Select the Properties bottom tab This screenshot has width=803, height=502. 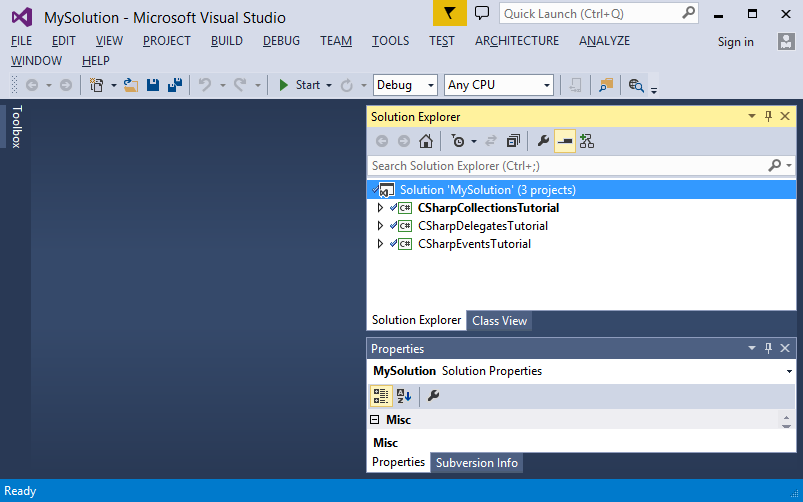point(398,462)
